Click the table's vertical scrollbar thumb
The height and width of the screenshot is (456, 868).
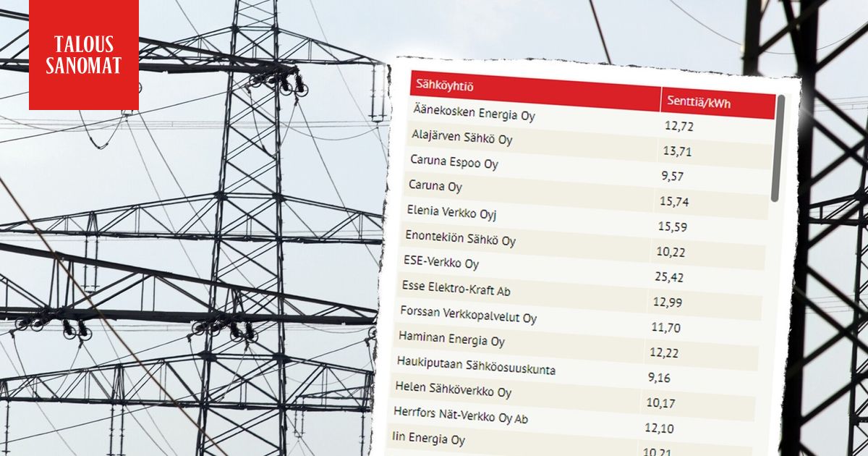(x=777, y=148)
